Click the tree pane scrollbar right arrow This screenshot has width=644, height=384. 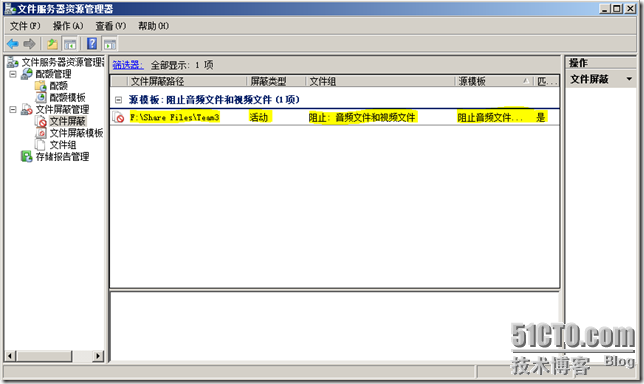(x=98, y=356)
